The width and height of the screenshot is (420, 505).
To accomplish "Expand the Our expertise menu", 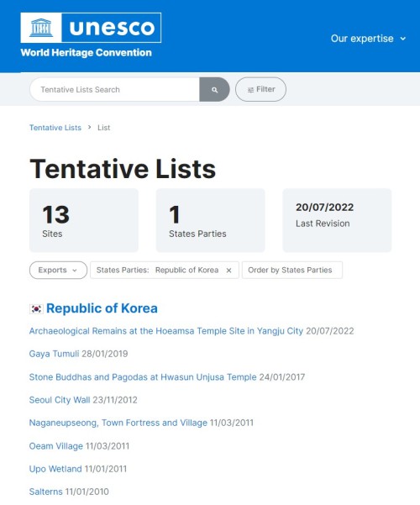I will click(368, 39).
